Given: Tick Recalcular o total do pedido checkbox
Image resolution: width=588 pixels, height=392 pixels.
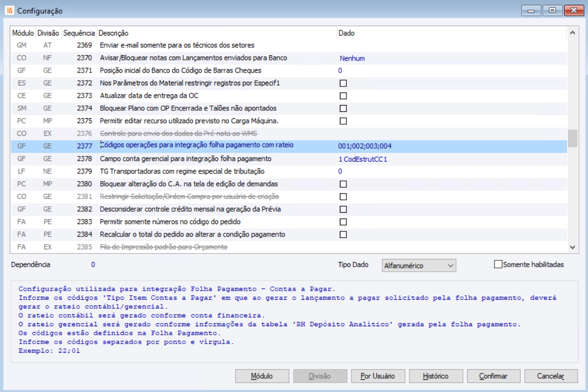Looking at the screenshot, I should click(x=343, y=234).
